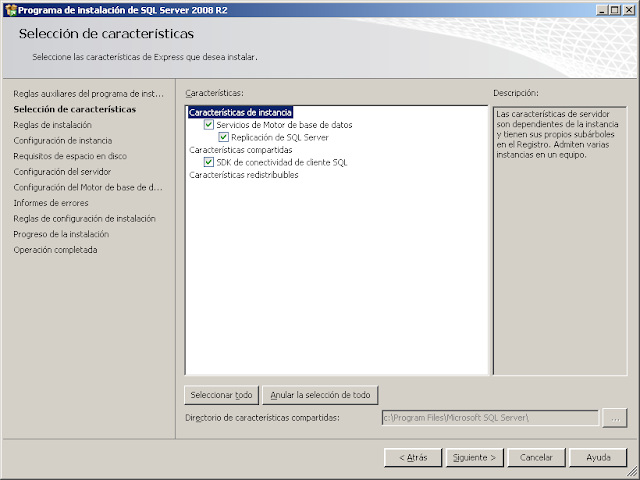Click Anular la selección de todo button
The width and height of the screenshot is (640, 480).
click(x=320, y=395)
